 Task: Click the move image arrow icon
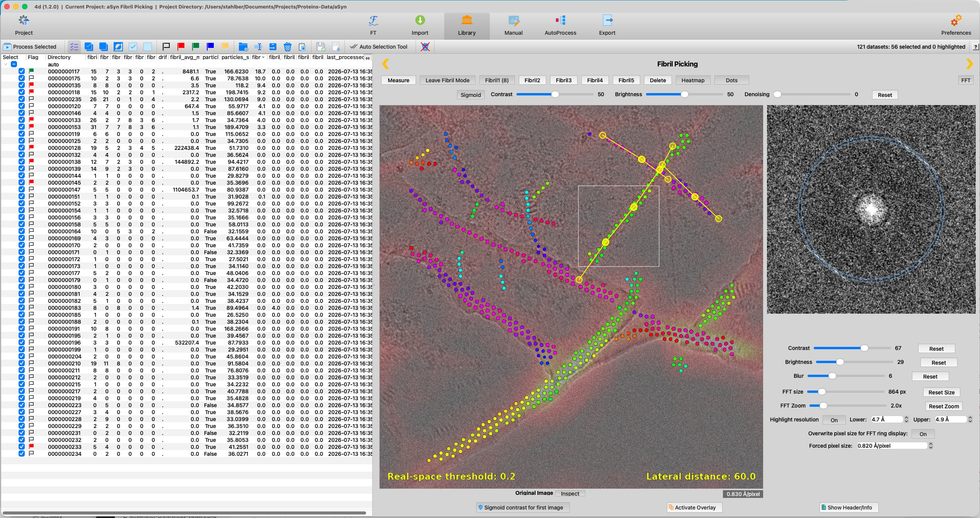pos(273,47)
